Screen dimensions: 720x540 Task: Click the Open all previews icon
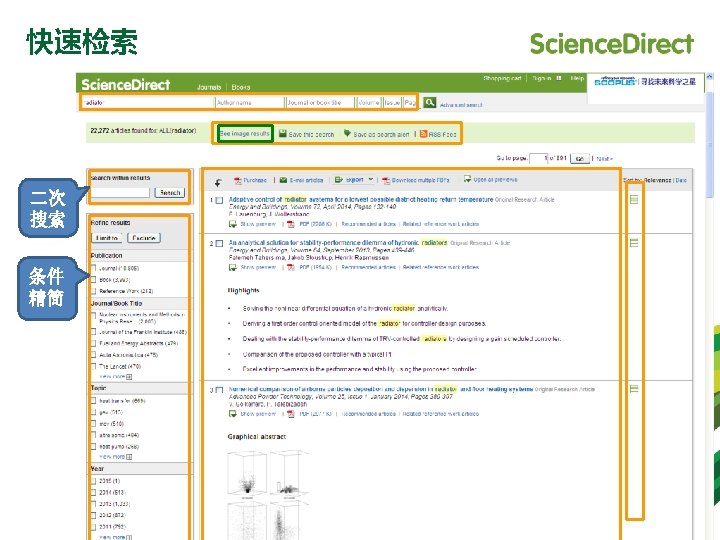(467, 179)
